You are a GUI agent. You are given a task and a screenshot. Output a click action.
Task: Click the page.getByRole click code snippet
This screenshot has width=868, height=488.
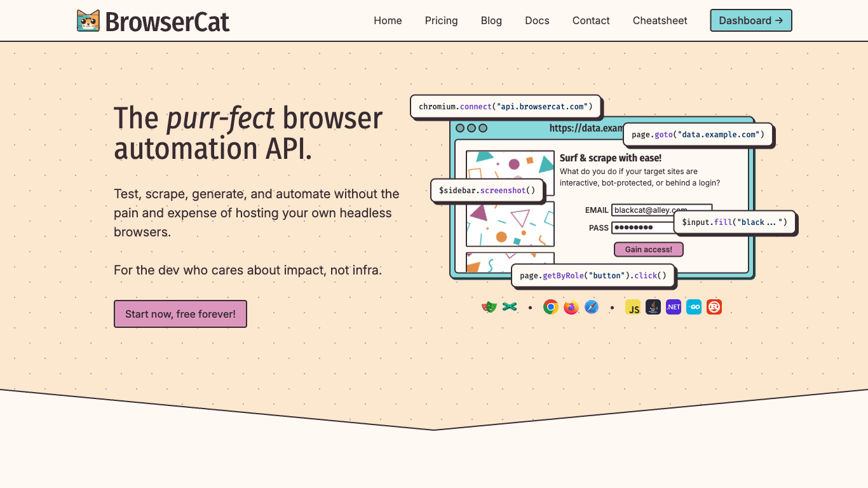(593, 275)
